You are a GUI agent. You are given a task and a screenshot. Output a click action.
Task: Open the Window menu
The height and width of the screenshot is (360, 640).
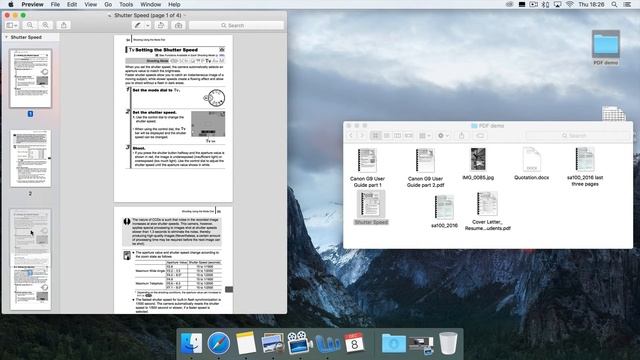coord(150,4)
